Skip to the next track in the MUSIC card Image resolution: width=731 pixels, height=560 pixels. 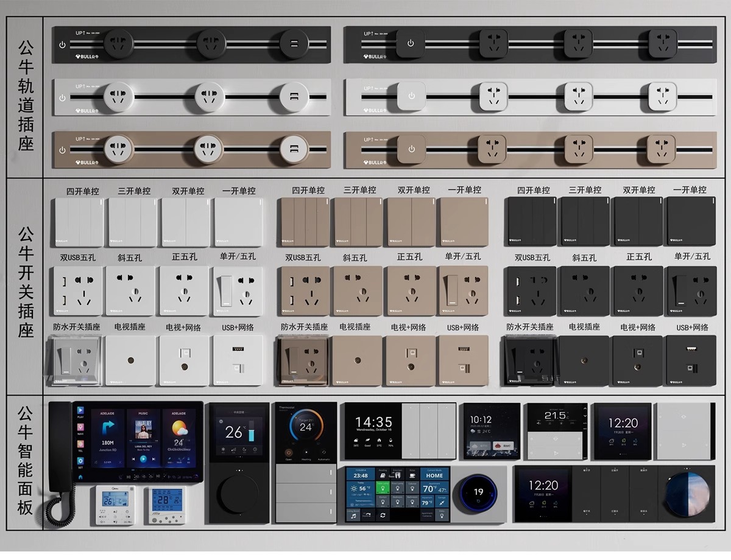[x=154, y=459]
